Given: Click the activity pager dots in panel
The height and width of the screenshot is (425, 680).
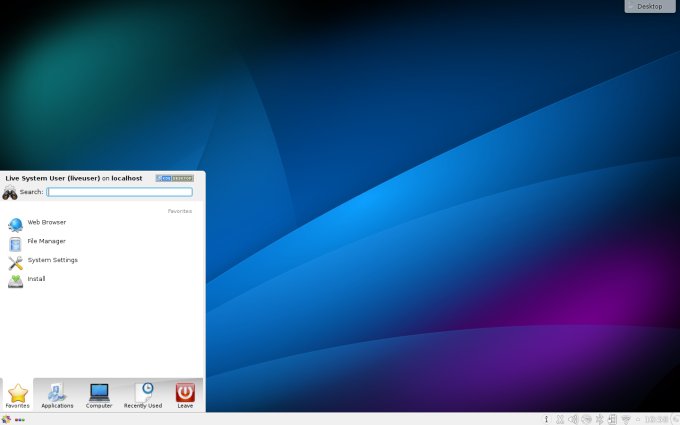Looking at the screenshot, I should (20, 419).
